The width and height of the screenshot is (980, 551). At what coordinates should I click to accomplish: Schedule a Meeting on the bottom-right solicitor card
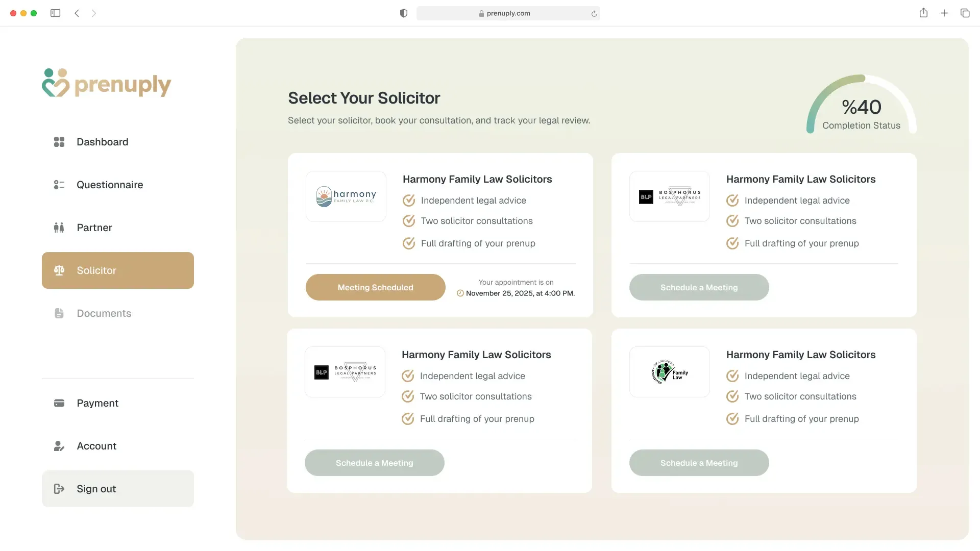point(699,463)
